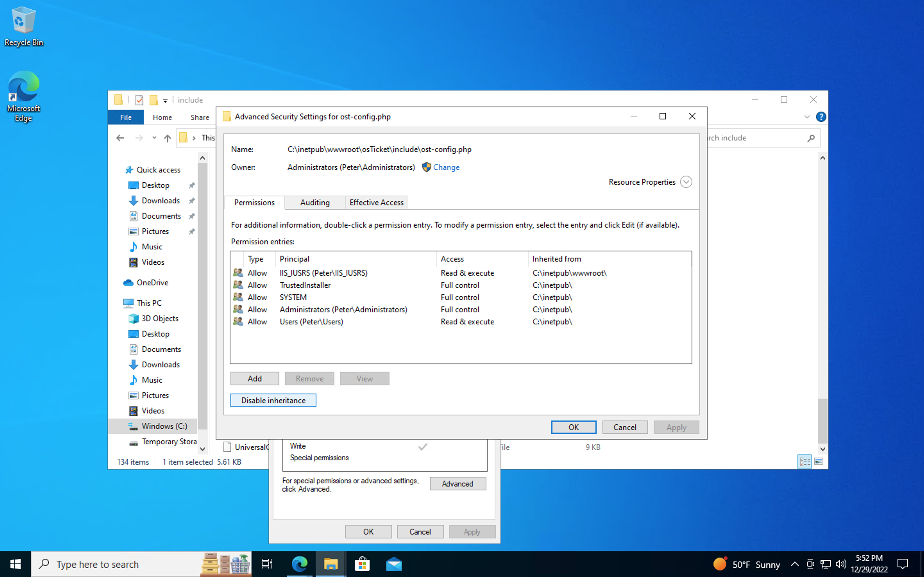The height and width of the screenshot is (577, 924).
Task: Click the Disable inheritance button
Action: [273, 400]
